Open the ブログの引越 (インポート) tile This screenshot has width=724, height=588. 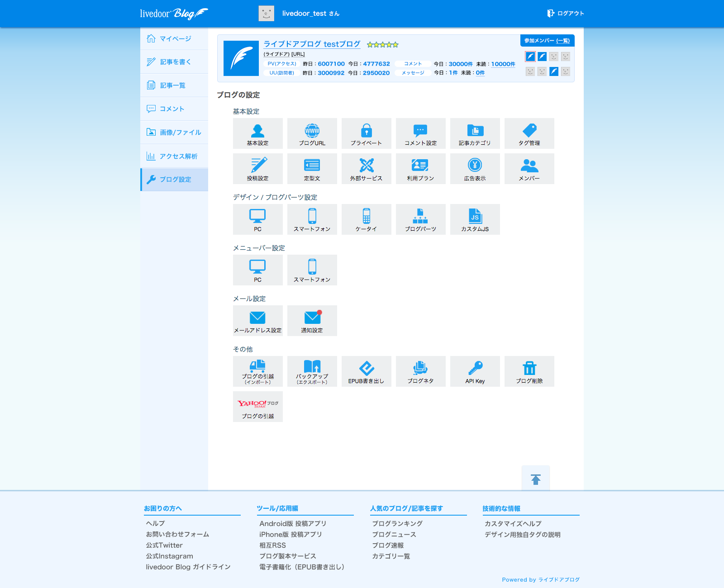click(x=258, y=371)
